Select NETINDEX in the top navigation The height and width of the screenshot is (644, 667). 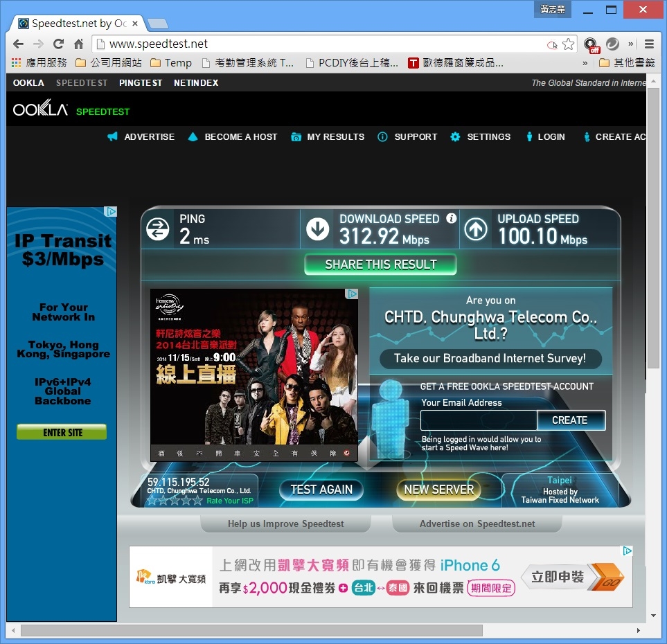point(196,83)
